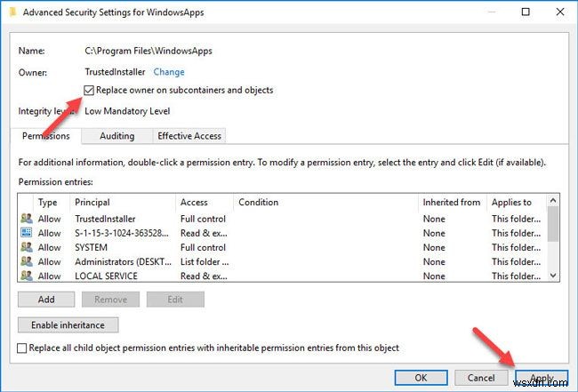
Task: Click the folder icon in the title bar
Action: pos(13,12)
